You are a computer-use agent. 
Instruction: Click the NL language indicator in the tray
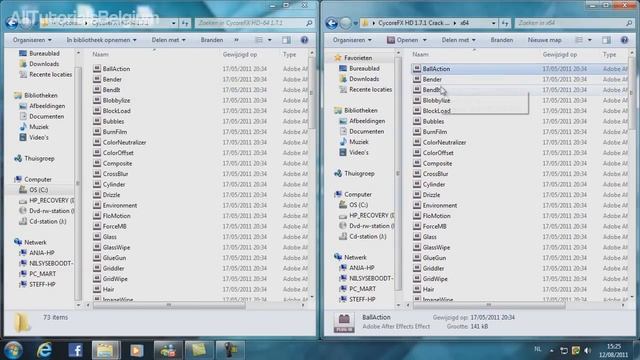(x=538, y=349)
